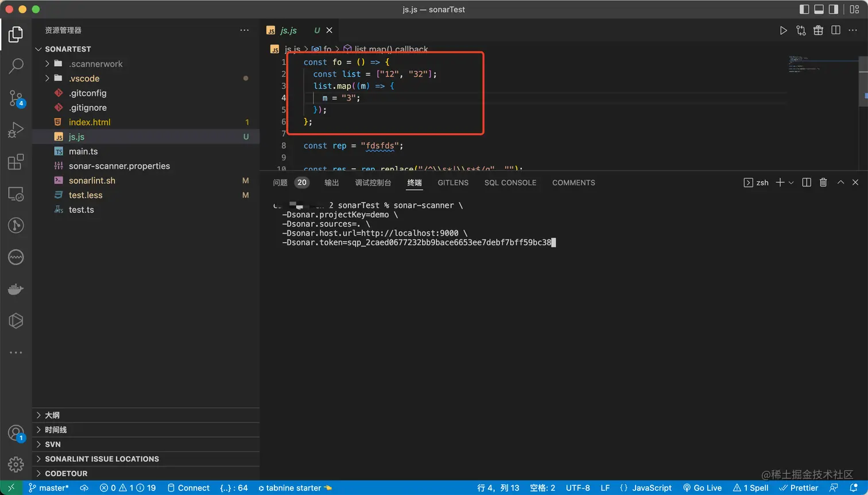868x495 pixels.
Task: Switch to the 调试控制台 debug console tab
Action: point(373,183)
